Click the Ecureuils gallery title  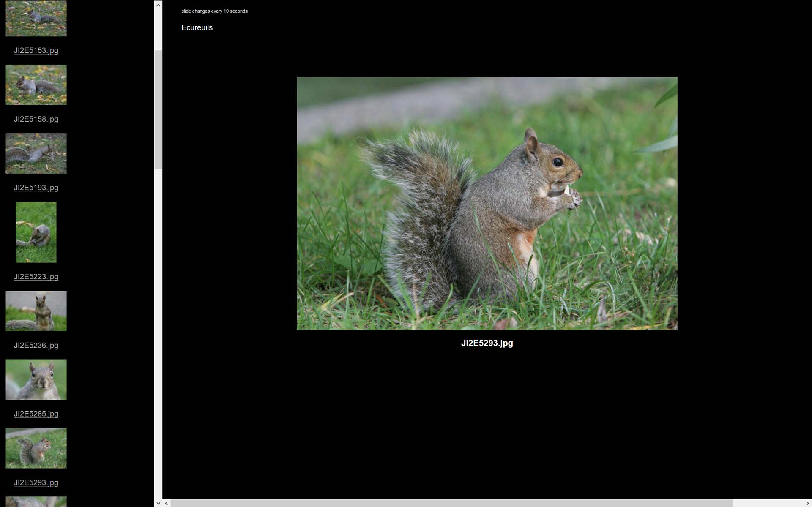197,27
